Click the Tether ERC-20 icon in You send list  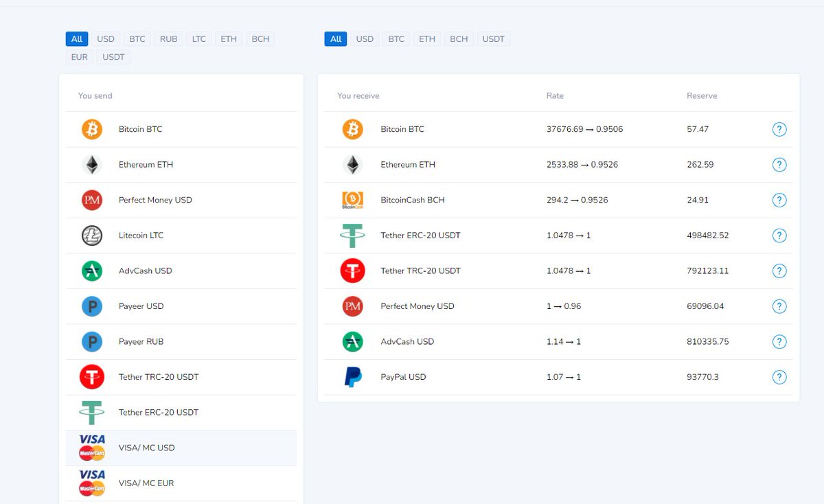92,412
